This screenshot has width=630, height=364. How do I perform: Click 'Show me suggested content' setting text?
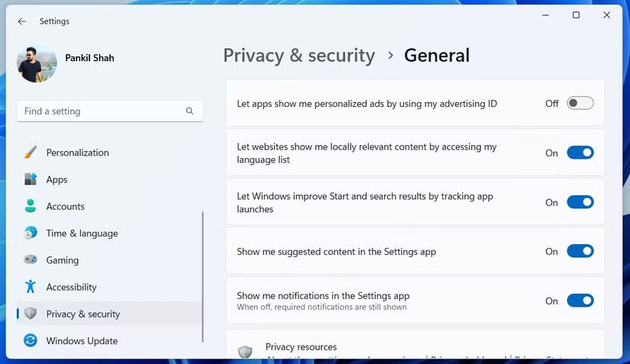tap(336, 252)
